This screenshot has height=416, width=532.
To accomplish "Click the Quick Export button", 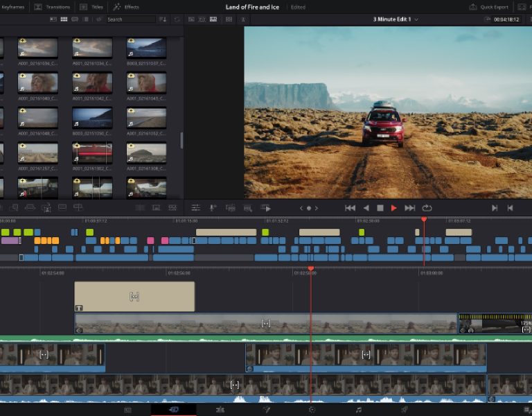I will (488, 7).
